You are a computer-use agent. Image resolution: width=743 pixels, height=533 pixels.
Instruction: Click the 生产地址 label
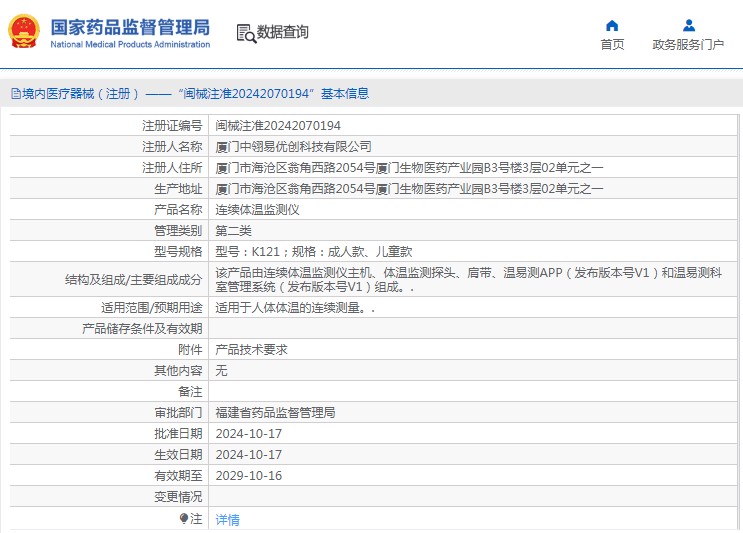(178, 189)
